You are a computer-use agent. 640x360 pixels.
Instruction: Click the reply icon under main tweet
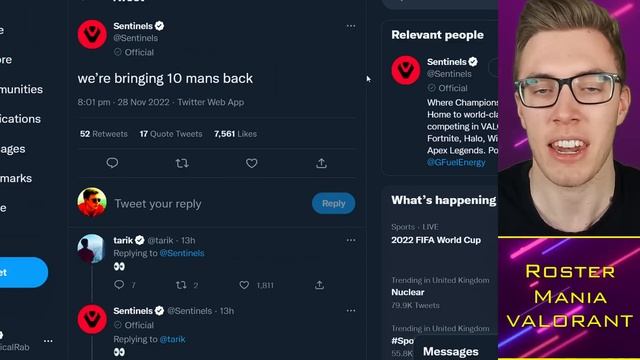(x=112, y=163)
